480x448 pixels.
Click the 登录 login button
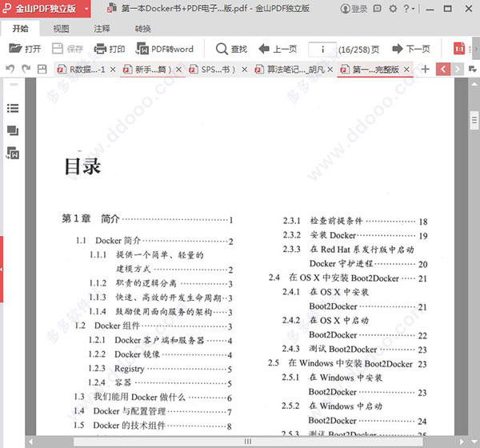tap(354, 9)
